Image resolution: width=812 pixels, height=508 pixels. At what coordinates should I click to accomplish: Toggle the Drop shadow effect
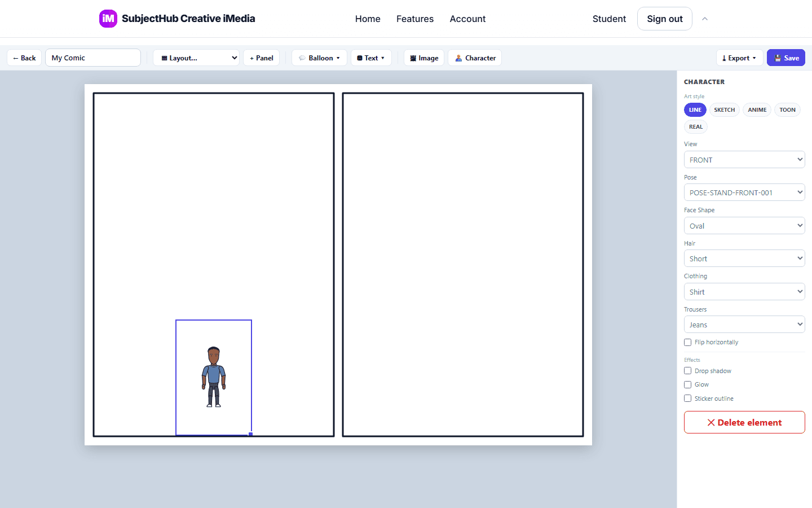[687, 371]
